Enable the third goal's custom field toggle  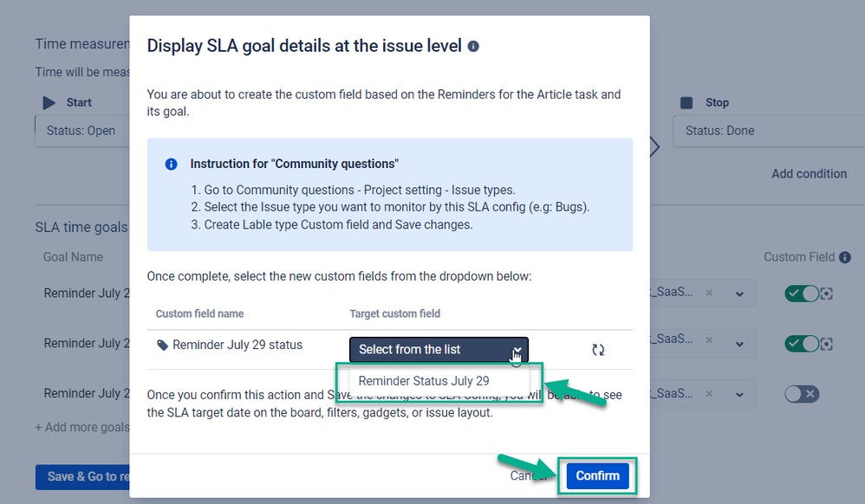[x=802, y=394]
